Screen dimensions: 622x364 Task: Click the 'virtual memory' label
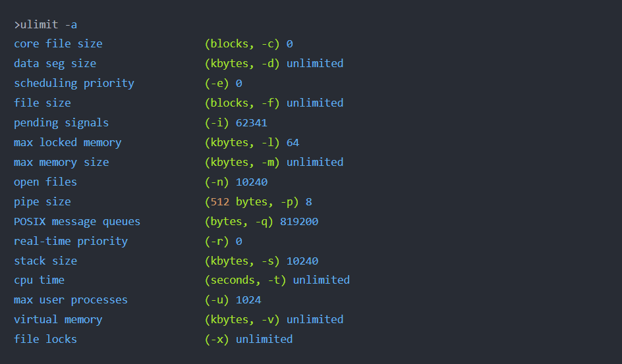pyautogui.click(x=58, y=320)
